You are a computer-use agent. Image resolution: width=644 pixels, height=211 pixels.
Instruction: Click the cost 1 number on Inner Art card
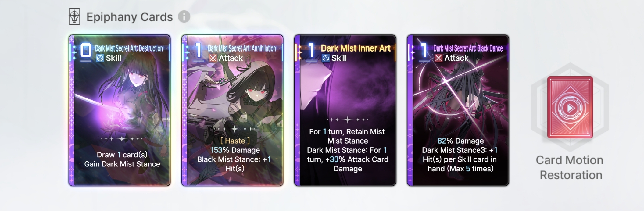311,50
